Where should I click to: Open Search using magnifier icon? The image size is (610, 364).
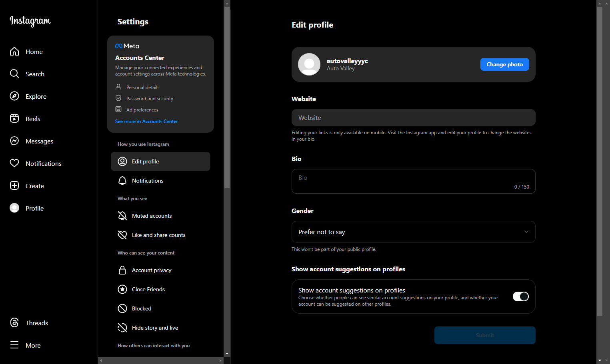[x=14, y=74]
